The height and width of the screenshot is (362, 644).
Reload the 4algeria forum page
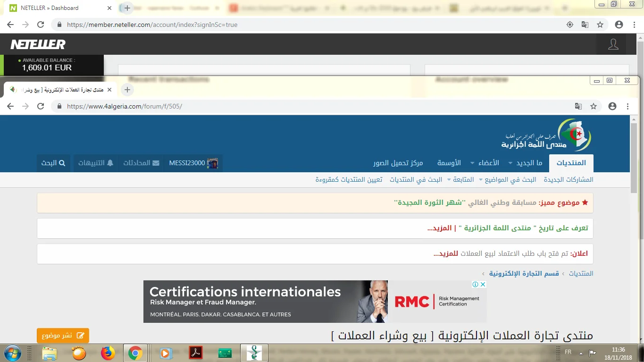pos(41,107)
